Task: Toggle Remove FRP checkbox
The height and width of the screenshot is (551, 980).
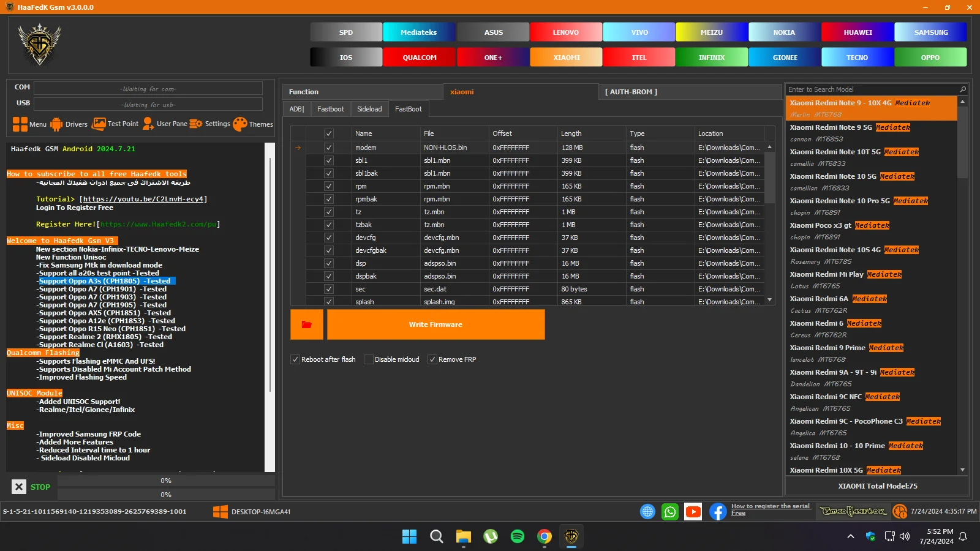Action: click(432, 359)
